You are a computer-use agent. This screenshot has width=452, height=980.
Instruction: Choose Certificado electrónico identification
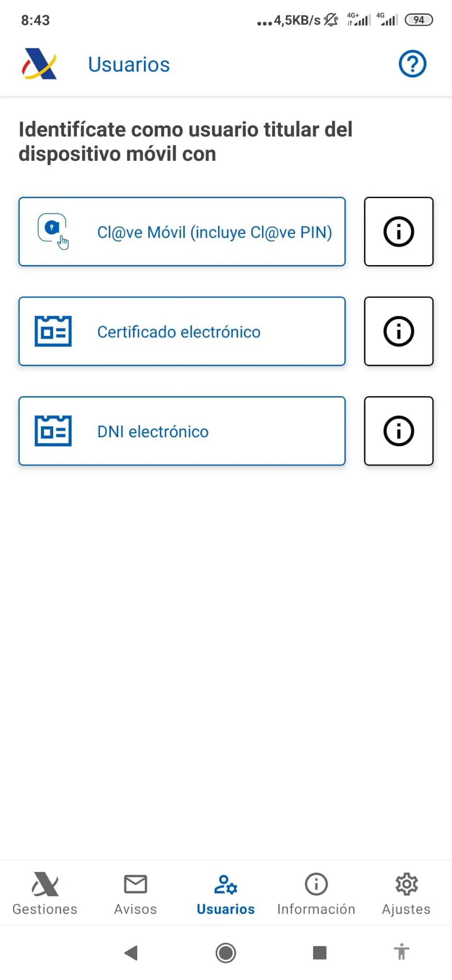[x=179, y=332]
